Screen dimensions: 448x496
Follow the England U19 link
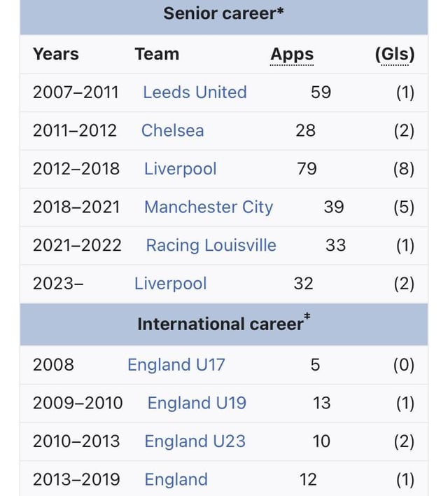click(197, 404)
